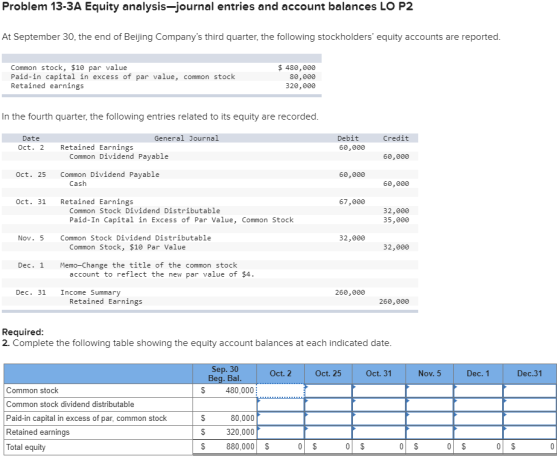Screen dimensions: 560x459
Task: Click Paid-in capital cell under Oct. 2
Action: pyautogui.click(x=280, y=418)
